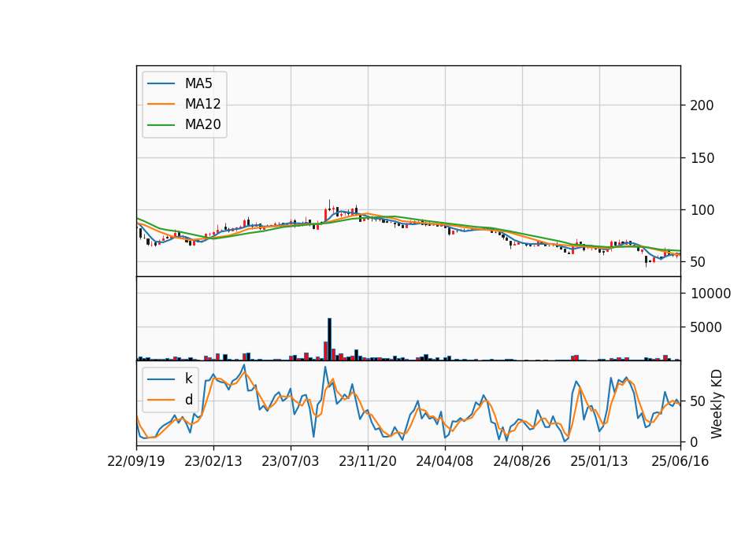Image resolution: width=756 pixels, height=543 pixels.
Task: Click the green MA20 legend line sample
Action: [x=161, y=125]
